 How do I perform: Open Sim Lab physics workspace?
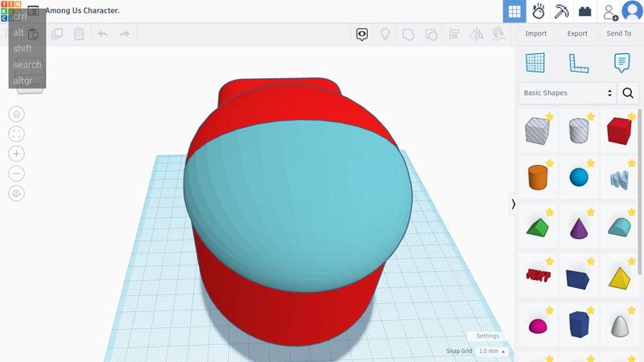coord(538,11)
